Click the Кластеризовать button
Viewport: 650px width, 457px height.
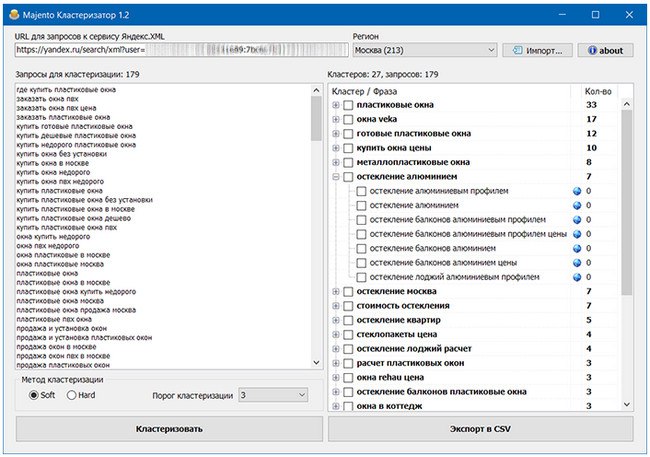(169, 429)
